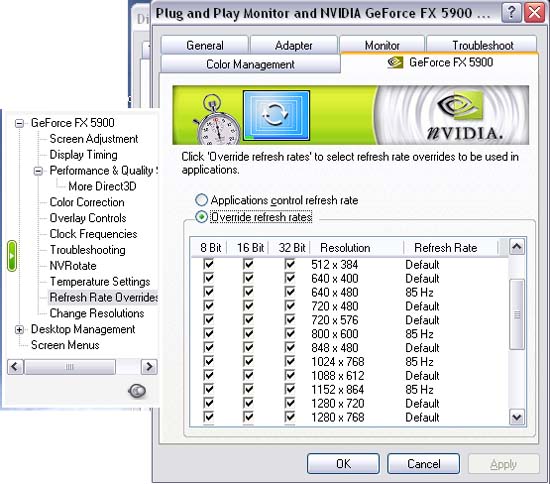Open NVRotate in tree menu
Screen dimensions: 550x484
(x=73, y=265)
